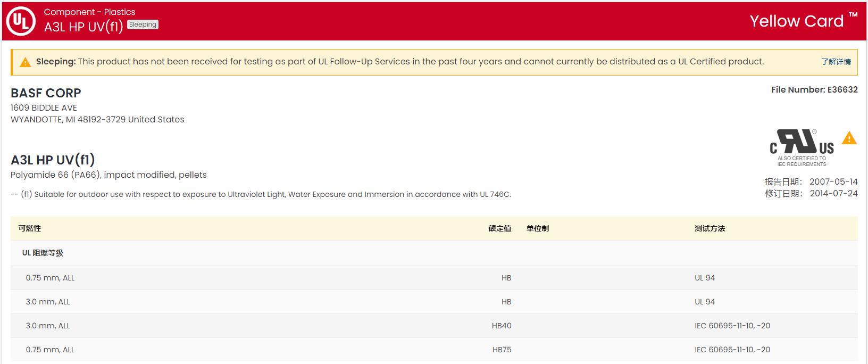This screenshot has width=868, height=364.
Task: Click the A3L HP UV(f1) heading below the address
Action: point(53,160)
